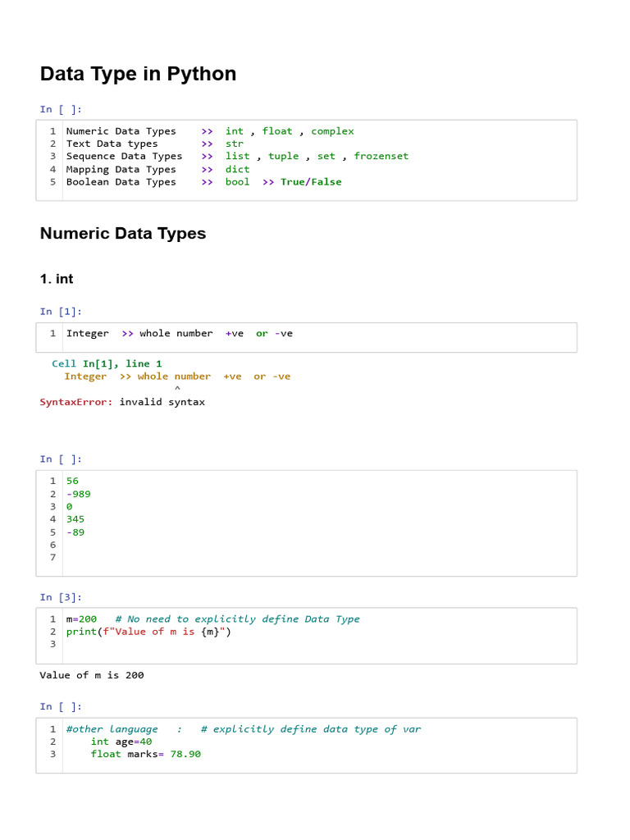Click the comment '# No need to explicitly define Data Type'
Image resolution: width=630 pixels, height=840 pixels.
(x=237, y=619)
